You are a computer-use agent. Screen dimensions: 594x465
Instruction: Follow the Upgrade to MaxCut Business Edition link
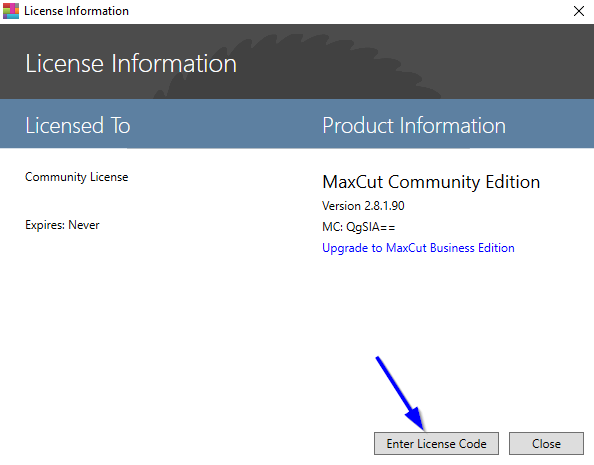(x=418, y=248)
